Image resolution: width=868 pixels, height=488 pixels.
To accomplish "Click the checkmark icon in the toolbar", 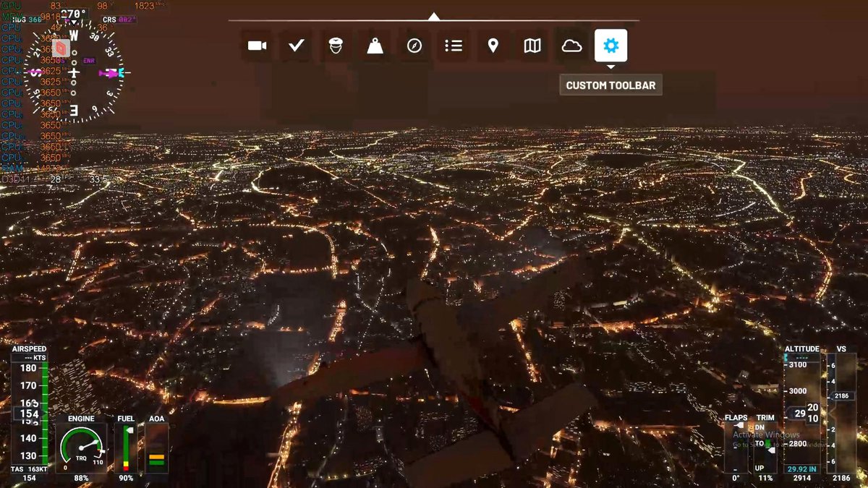I will tap(296, 46).
